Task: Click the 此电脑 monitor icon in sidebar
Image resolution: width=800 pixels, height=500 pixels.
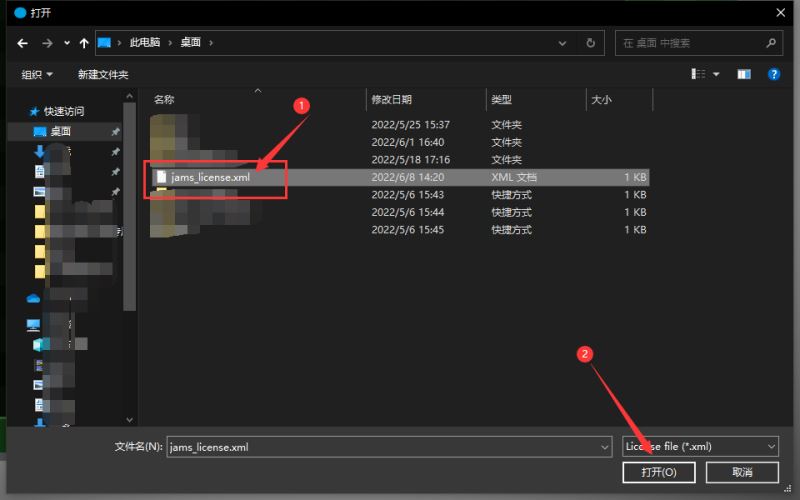Action: [34, 325]
